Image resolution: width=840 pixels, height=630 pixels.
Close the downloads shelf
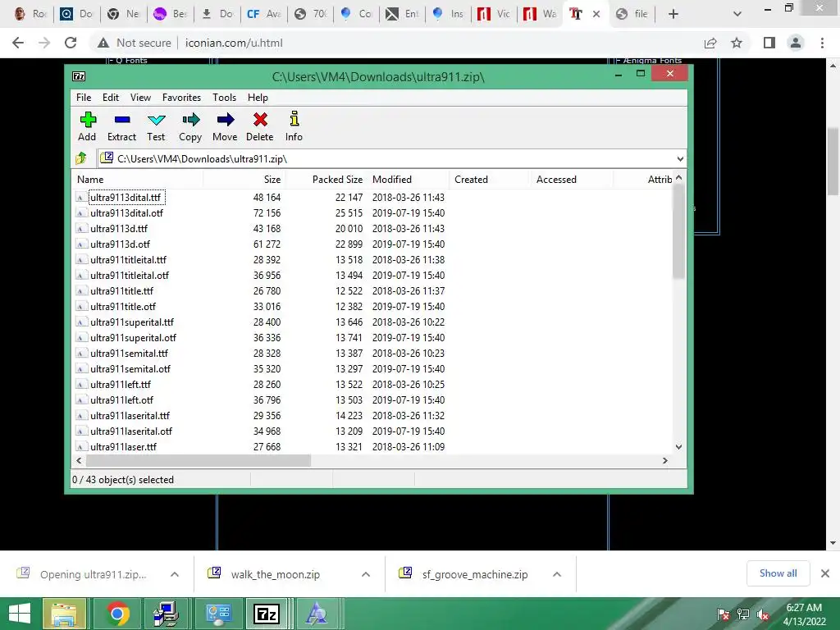coord(825,573)
